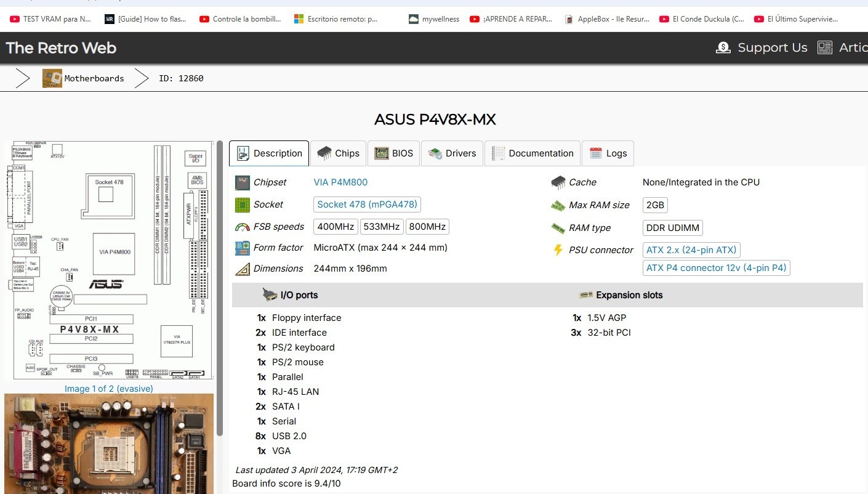Click the 2GB max RAM tag

pos(655,205)
